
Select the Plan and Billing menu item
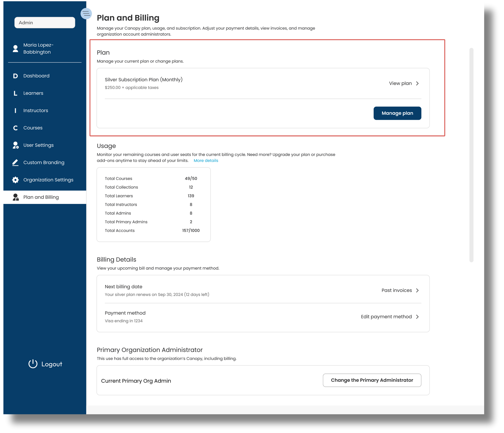coord(41,197)
